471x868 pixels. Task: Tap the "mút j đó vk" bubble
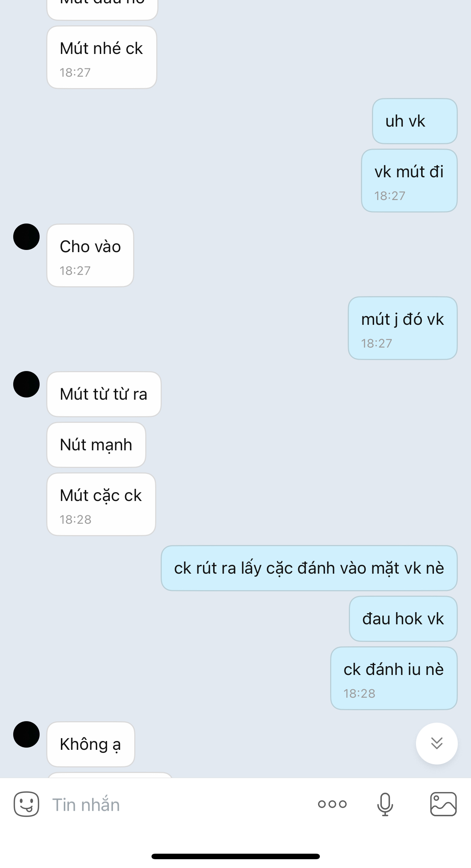coord(403,328)
